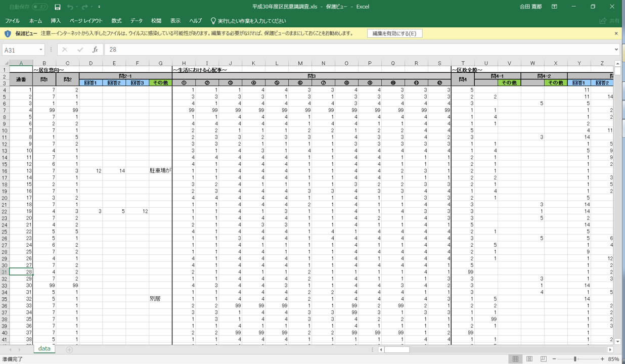625x364 pixels.
Task: Click the Undo arrow icon
Action: coord(70,7)
